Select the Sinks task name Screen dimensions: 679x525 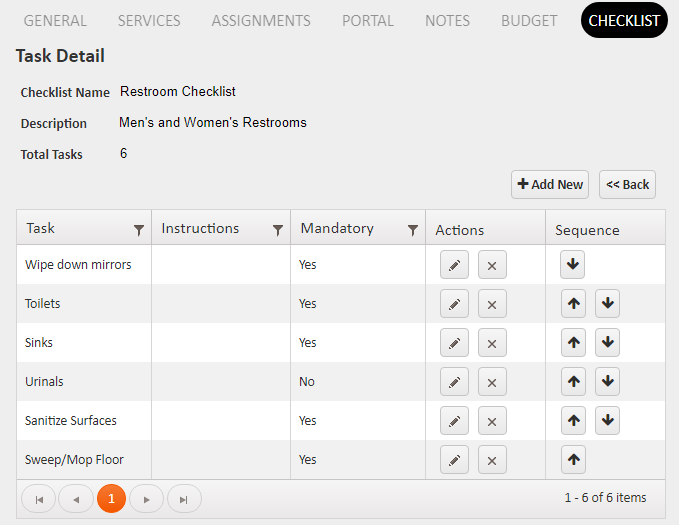click(x=39, y=342)
